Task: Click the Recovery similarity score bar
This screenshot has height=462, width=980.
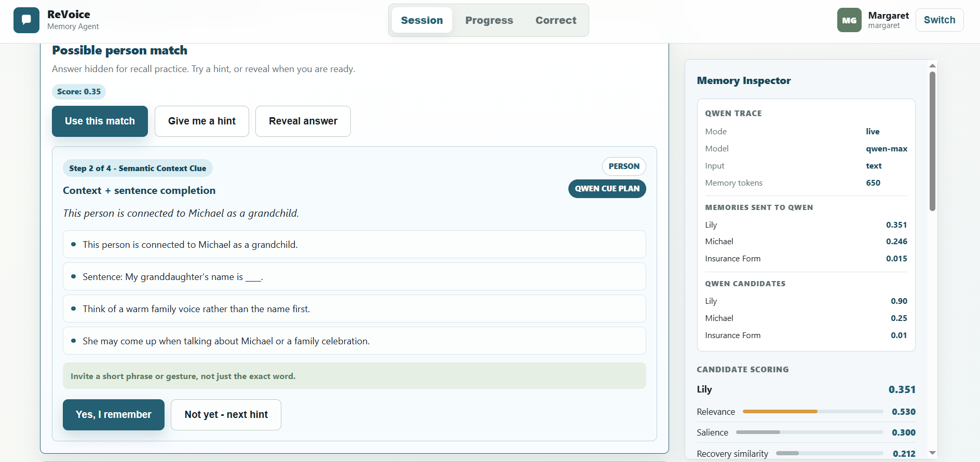Action: click(x=829, y=453)
